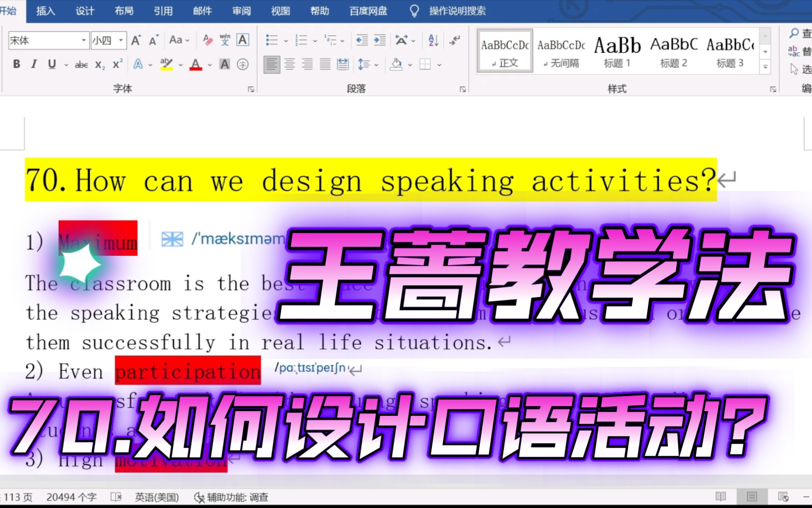This screenshot has width=812, height=508.
Task: Toggle center paragraph alignment
Action: click(x=290, y=64)
